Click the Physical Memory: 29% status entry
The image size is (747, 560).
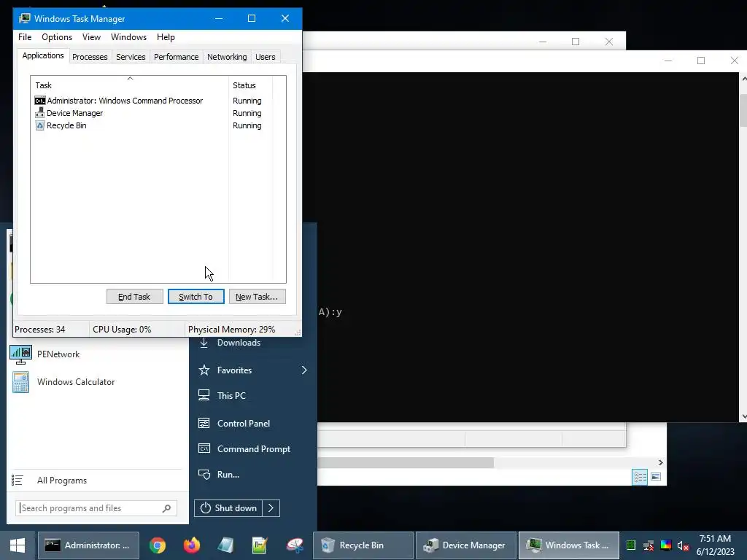point(231,330)
